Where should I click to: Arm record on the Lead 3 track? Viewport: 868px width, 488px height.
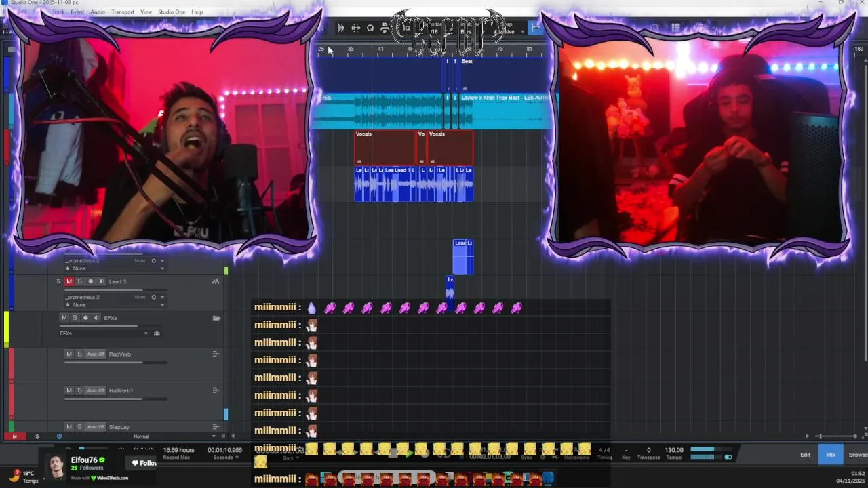(x=90, y=281)
